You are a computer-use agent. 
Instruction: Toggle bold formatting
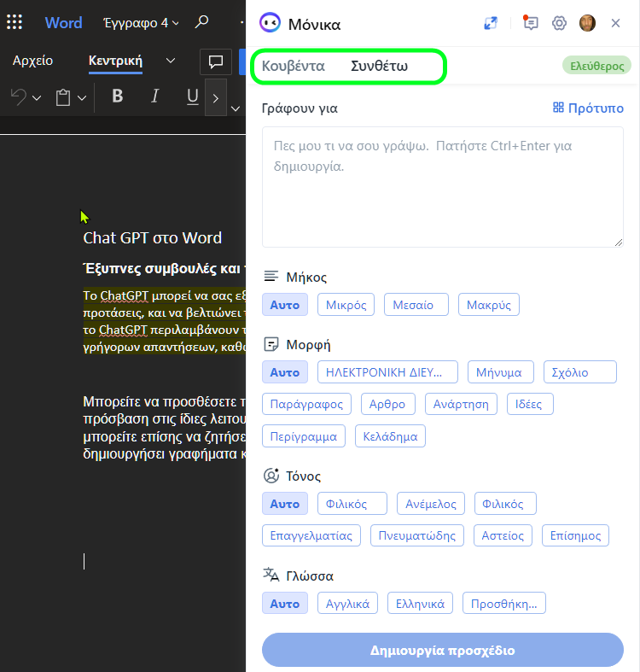pyautogui.click(x=118, y=96)
